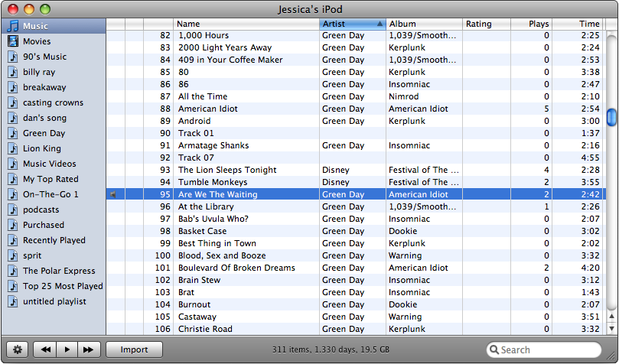Click the vertical scrollbar thumb
Image resolution: width=619 pixels, height=364 pixels.
point(611,118)
